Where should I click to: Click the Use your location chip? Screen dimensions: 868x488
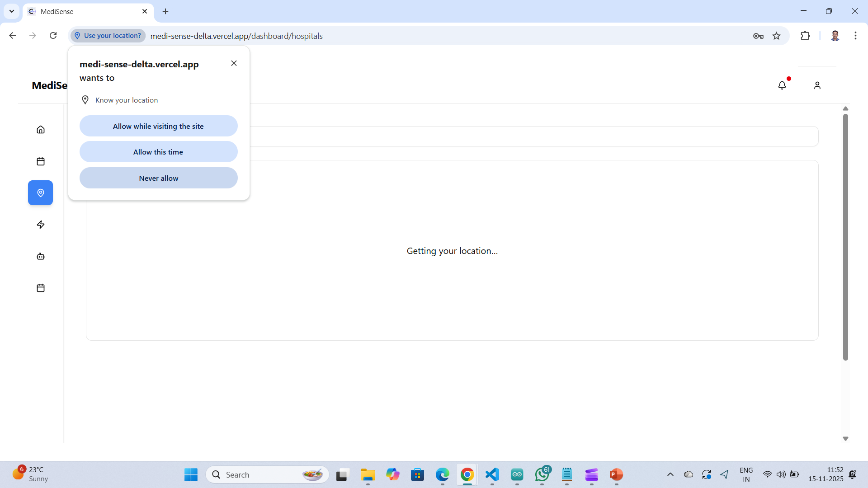[x=108, y=36]
